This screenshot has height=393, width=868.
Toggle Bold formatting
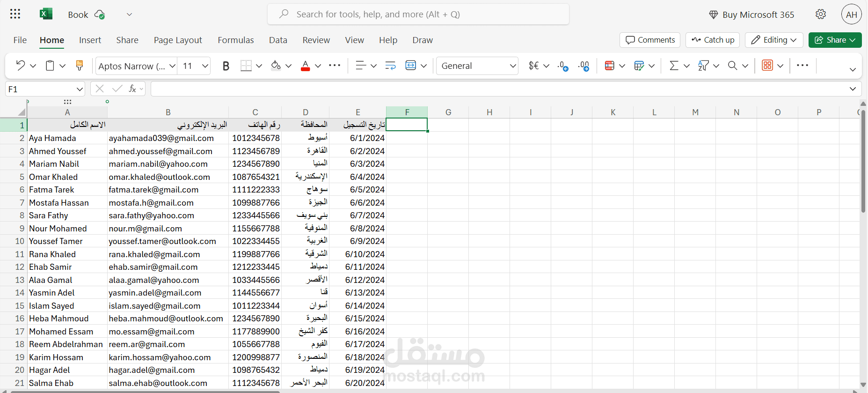tap(226, 66)
